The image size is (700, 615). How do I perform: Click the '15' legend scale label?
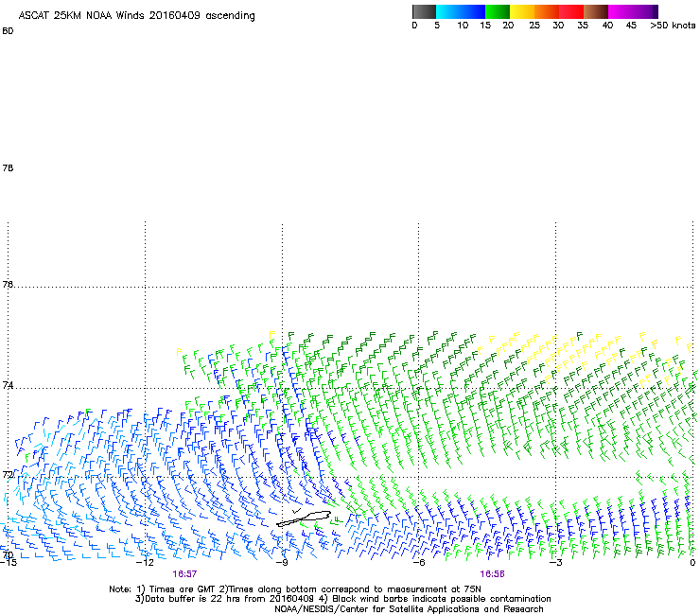click(x=485, y=26)
